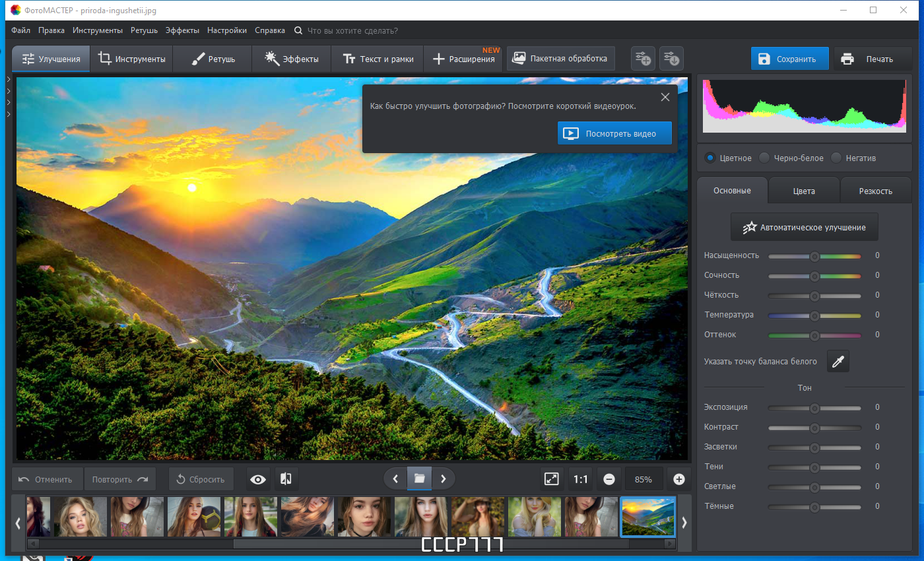Click the load preset sliders-arrow icon
The width and height of the screenshot is (924, 561).
[x=671, y=59]
